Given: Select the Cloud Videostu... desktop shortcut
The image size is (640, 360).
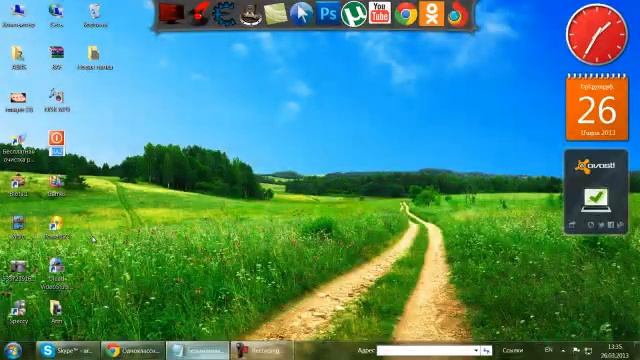Looking at the screenshot, I should (x=56, y=273).
